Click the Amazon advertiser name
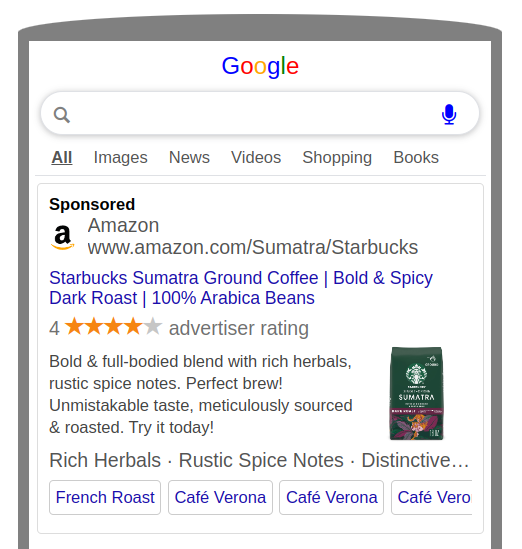 click(x=123, y=225)
